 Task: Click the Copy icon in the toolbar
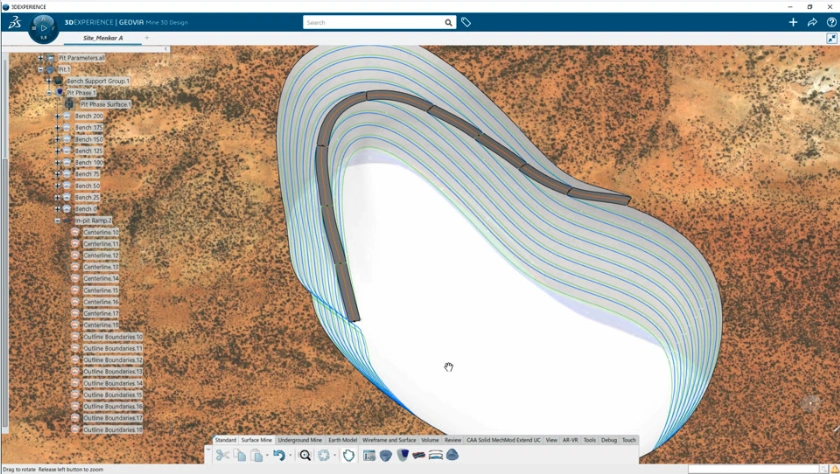pyautogui.click(x=240, y=455)
